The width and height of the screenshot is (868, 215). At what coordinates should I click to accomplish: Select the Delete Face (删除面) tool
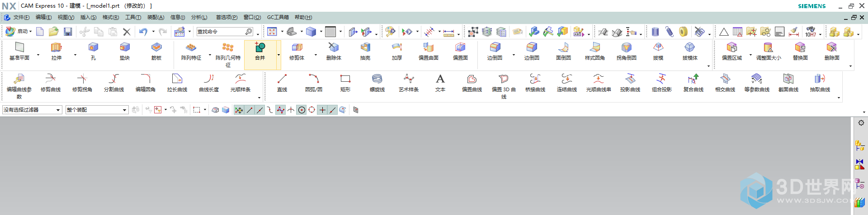tap(832, 51)
